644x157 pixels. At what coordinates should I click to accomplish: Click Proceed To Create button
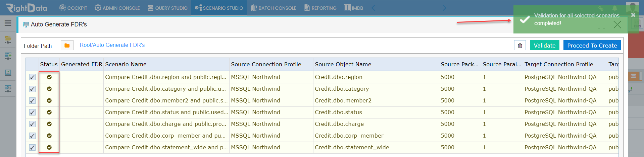pos(592,46)
